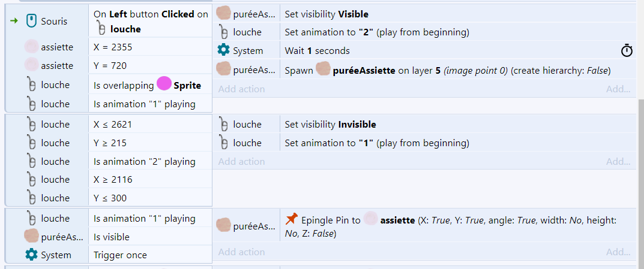The height and width of the screenshot is (269, 644).
Task: Click Add action under the Pin action
Action: coord(241,252)
